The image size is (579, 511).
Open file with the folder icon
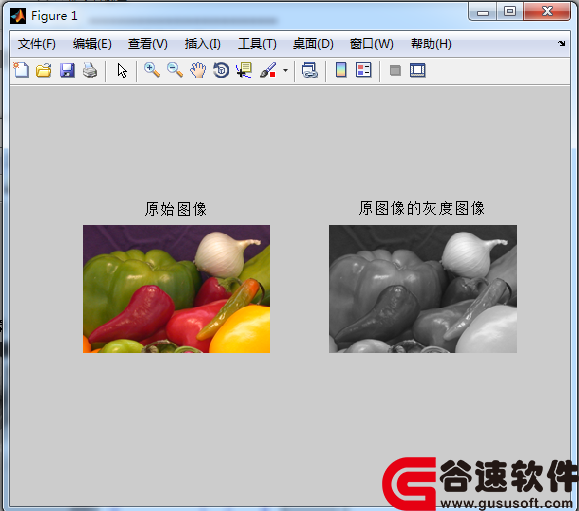[44, 70]
